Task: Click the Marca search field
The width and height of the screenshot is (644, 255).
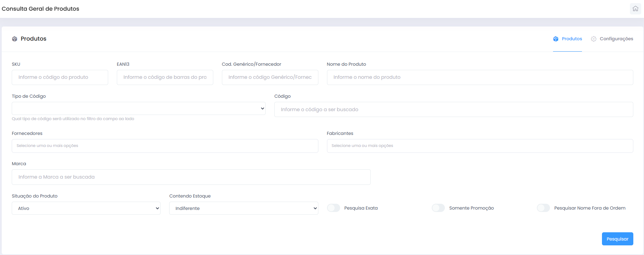Action: coord(191,177)
